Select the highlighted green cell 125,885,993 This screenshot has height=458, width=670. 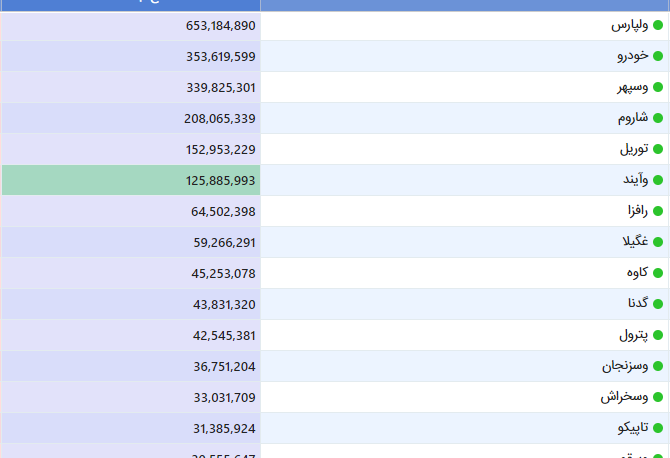(131, 180)
